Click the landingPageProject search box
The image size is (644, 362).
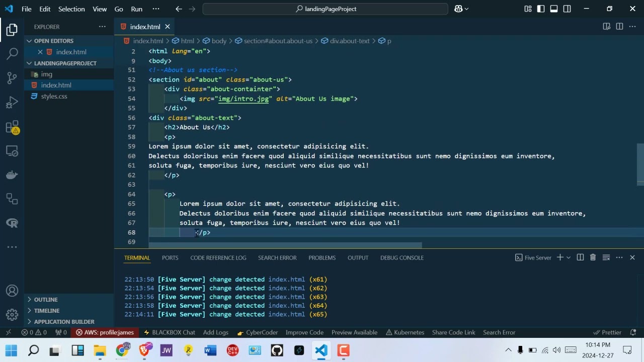coord(326,9)
